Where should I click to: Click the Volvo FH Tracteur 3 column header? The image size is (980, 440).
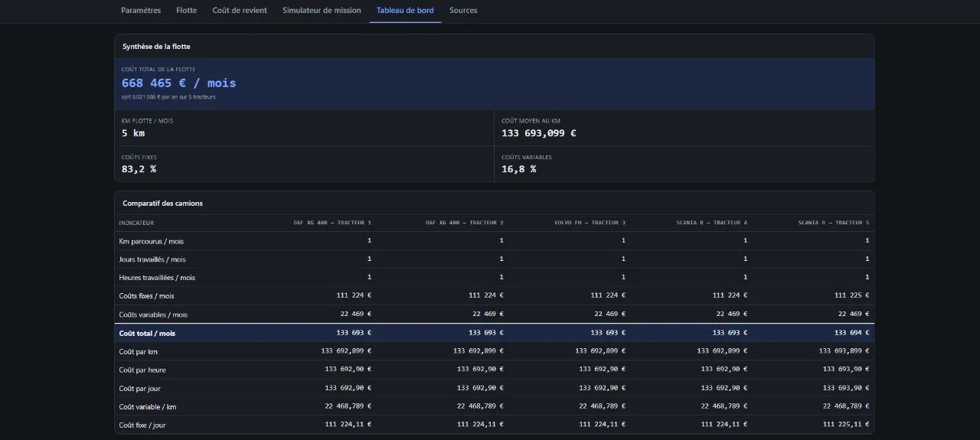pyautogui.click(x=590, y=223)
